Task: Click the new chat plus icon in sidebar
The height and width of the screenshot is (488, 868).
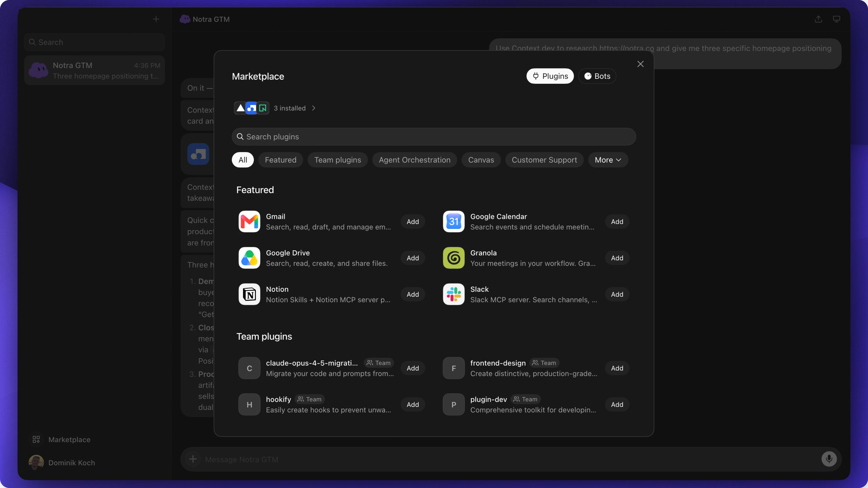Action: [156, 19]
